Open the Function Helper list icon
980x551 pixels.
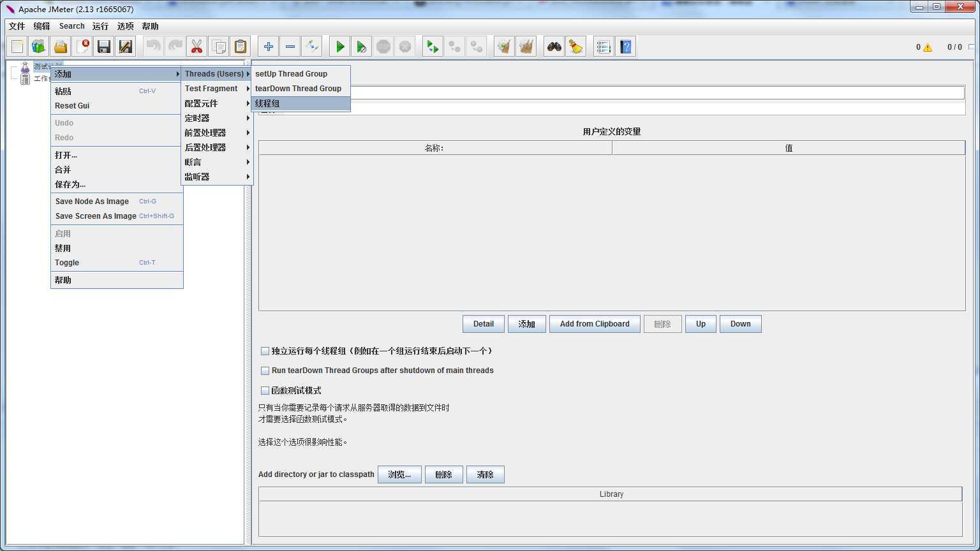point(604,47)
